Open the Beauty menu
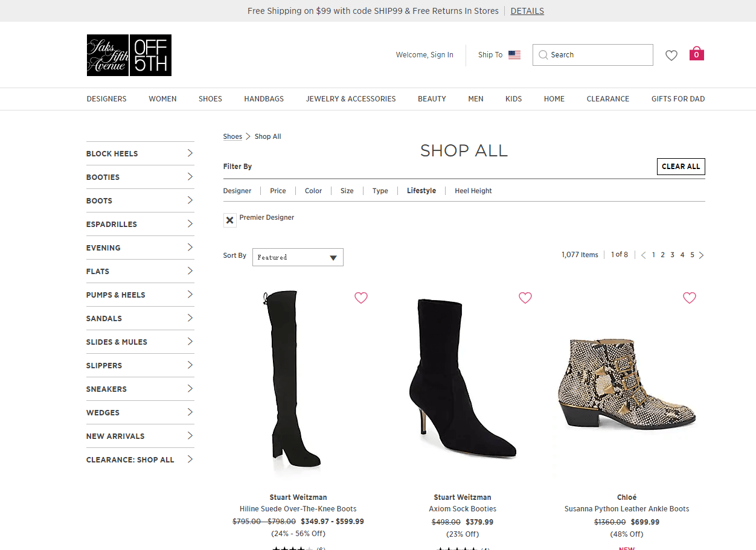 pos(432,99)
